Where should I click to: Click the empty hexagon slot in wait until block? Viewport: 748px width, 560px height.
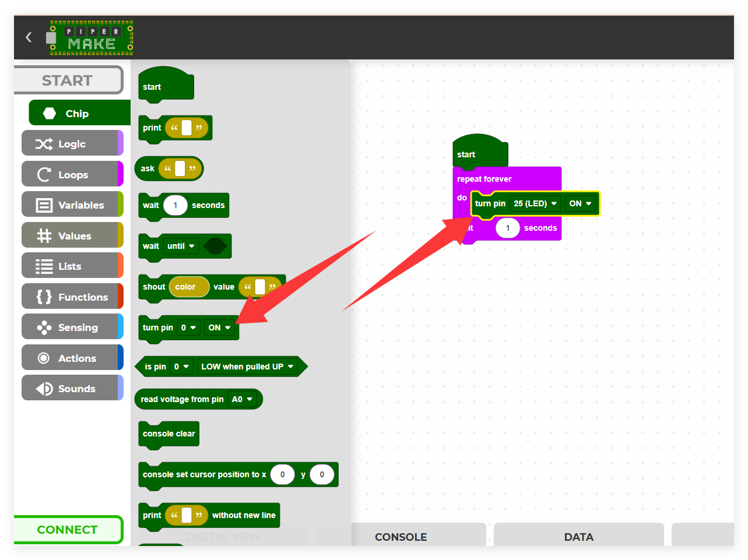[x=215, y=246]
